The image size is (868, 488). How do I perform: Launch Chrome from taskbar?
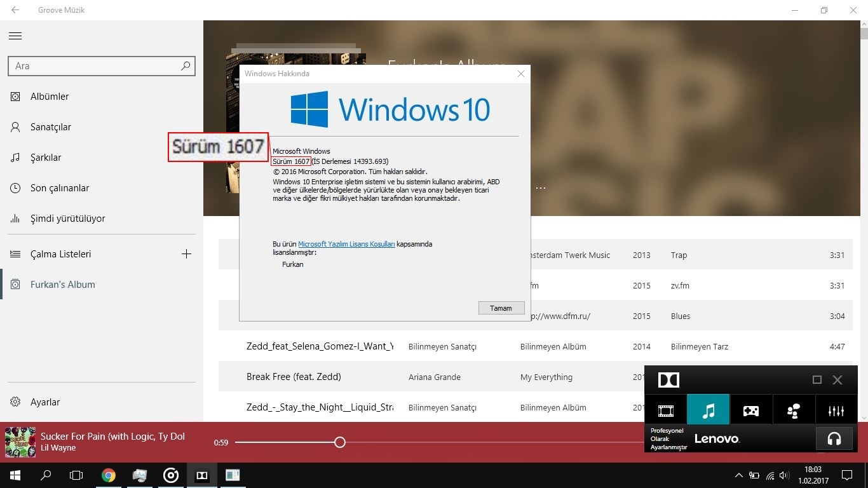(x=109, y=475)
